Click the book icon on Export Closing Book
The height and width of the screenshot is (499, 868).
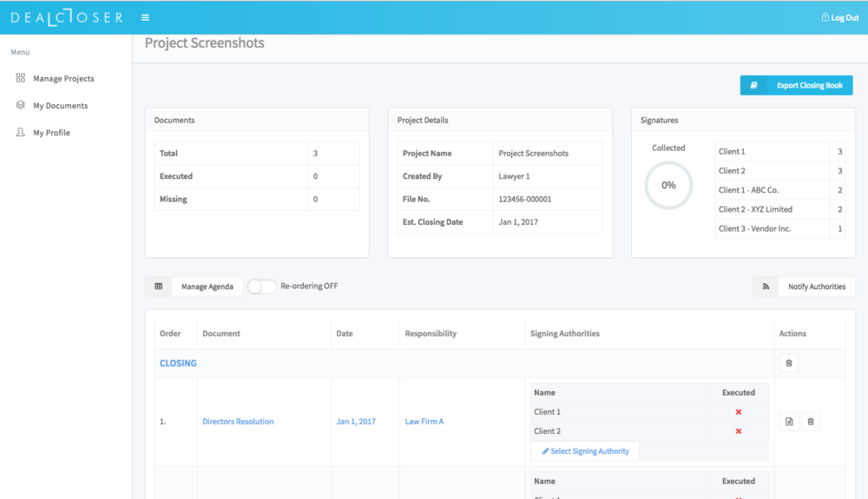753,85
